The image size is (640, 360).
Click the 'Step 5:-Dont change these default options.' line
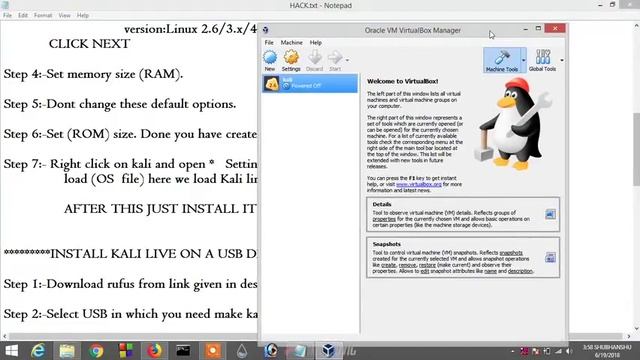pyautogui.click(x=120, y=104)
